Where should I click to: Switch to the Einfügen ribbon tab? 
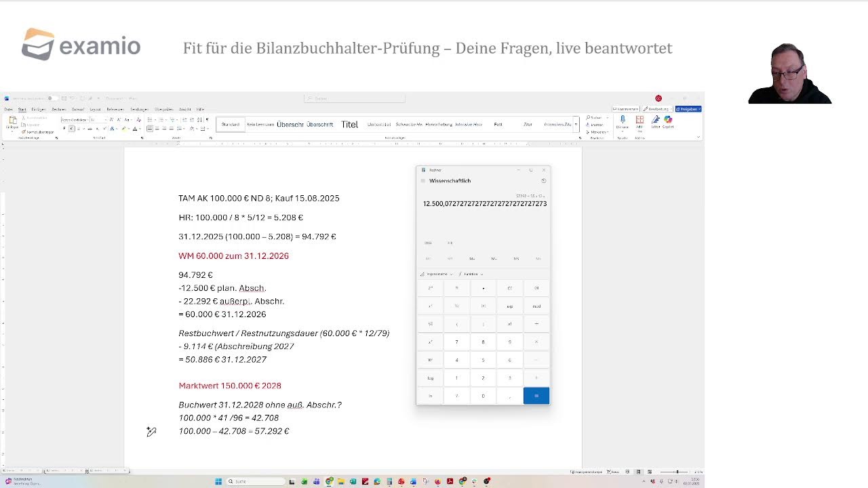[39, 109]
